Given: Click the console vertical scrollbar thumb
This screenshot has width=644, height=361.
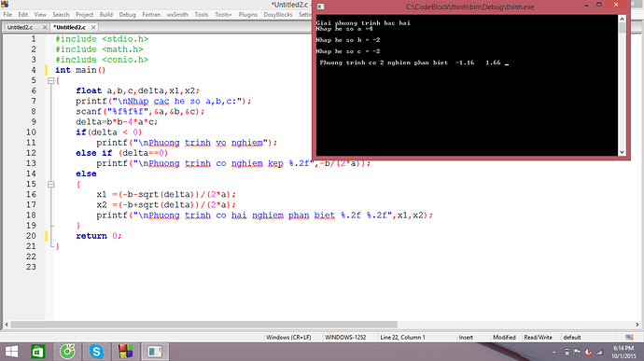Looking at the screenshot, I should tap(622, 27).
